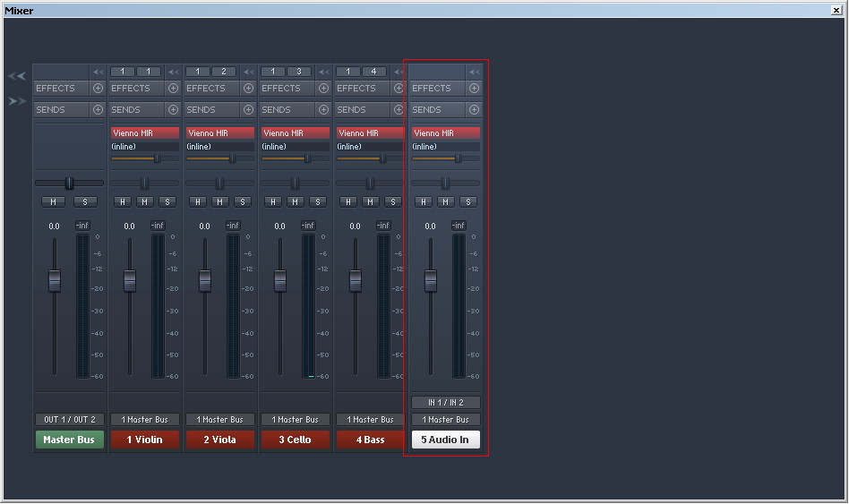Close the Mixer window
Viewport: 849px width, 504px height.
point(836,10)
